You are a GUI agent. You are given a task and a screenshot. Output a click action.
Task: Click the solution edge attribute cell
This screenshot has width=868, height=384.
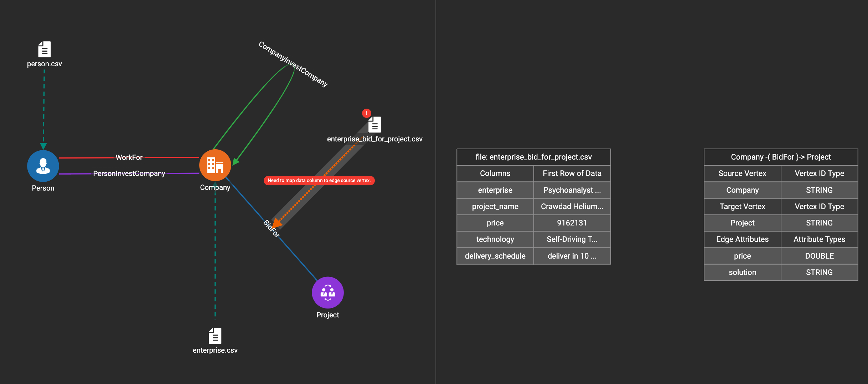[742, 273]
